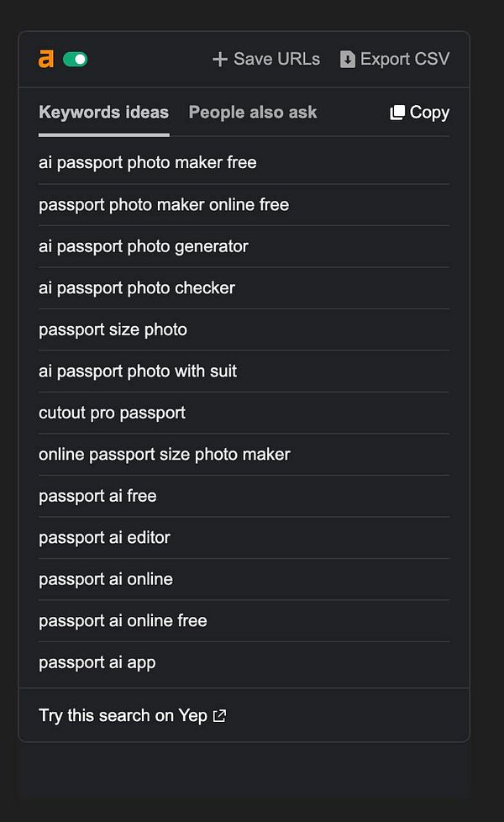Open "Try this search on Yep" link
This screenshot has width=504, height=822.
(x=122, y=715)
